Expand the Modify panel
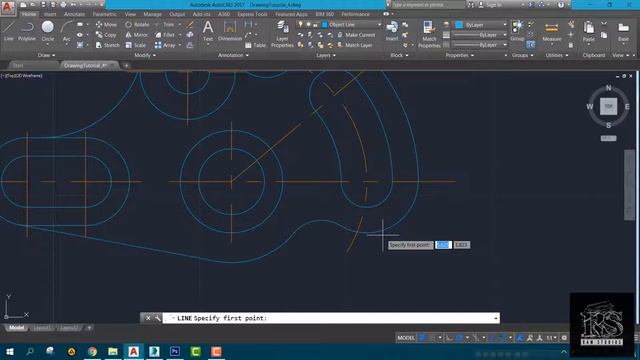640x360 pixels. tap(145, 55)
